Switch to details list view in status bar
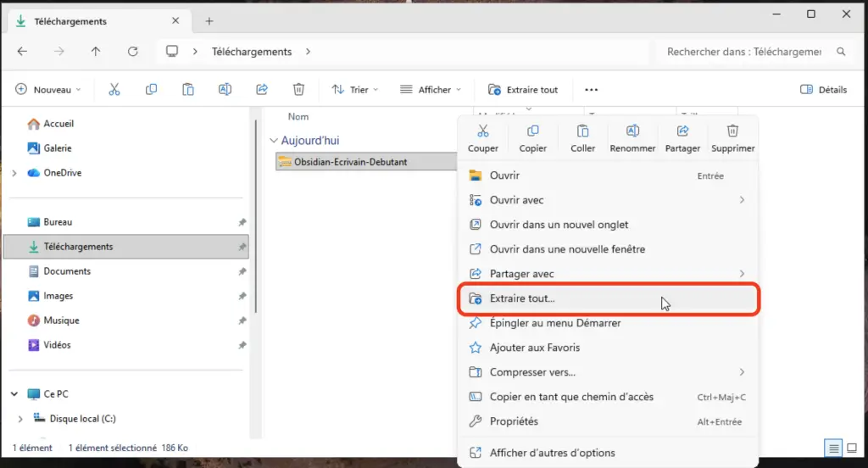Viewport: 868px width, 468px height. point(833,448)
